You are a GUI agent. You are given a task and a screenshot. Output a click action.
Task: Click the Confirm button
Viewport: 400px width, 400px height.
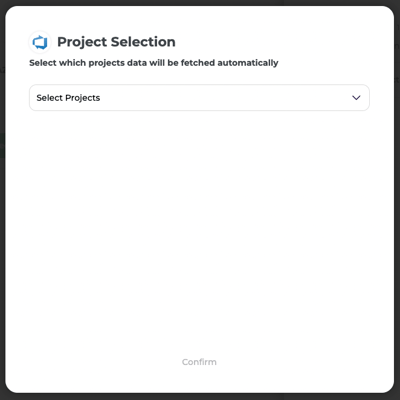point(199,362)
